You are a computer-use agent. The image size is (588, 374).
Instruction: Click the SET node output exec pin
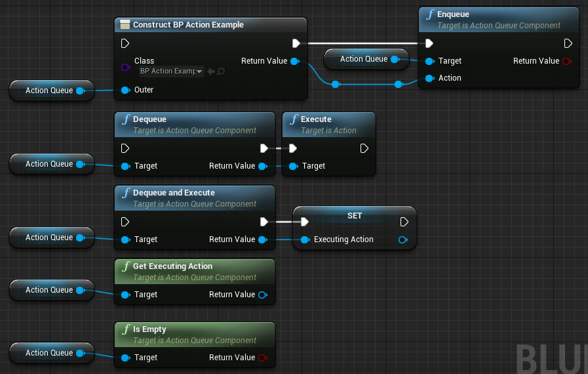click(x=404, y=222)
